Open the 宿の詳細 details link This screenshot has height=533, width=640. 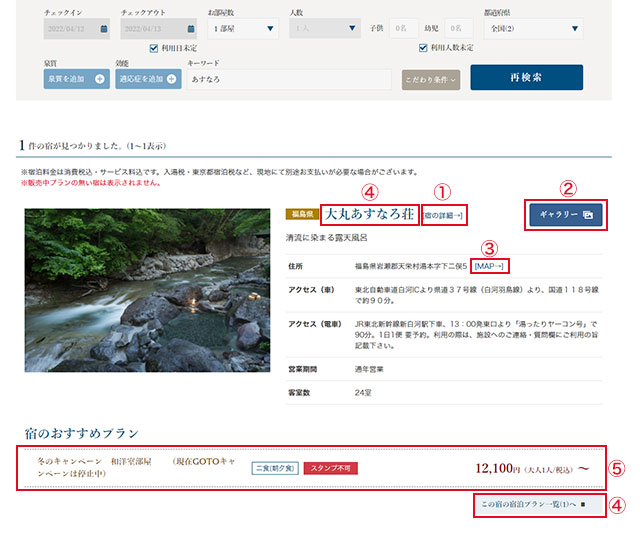point(443,215)
